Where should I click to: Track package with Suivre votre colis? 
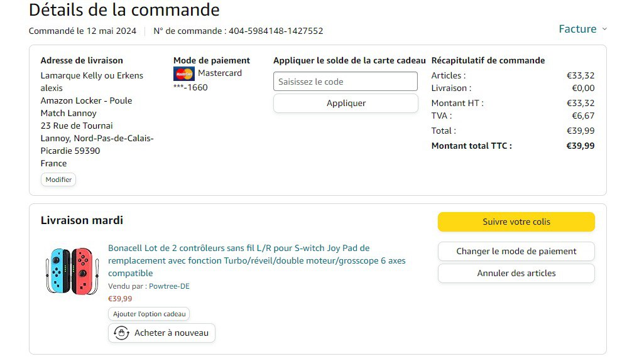[x=516, y=222]
